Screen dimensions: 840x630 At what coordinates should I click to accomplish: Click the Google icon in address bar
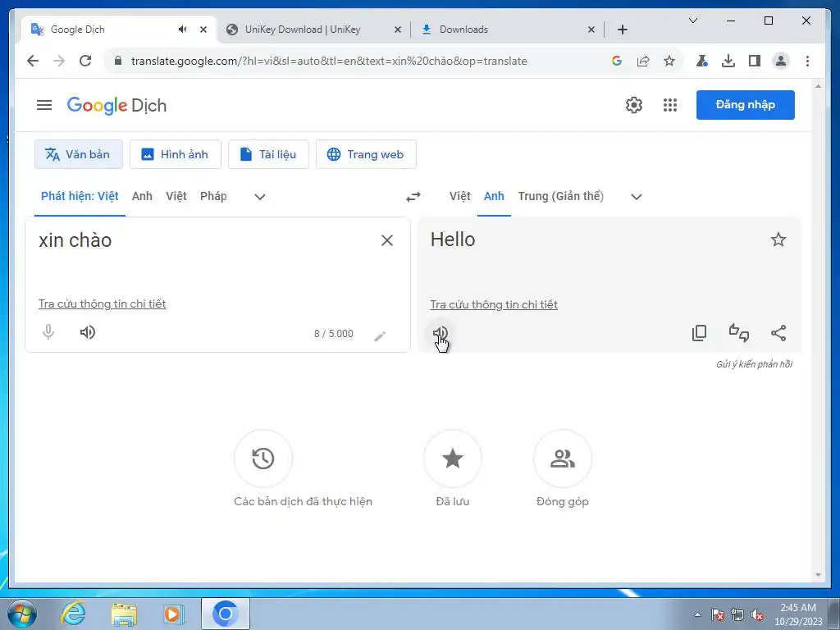(617, 61)
